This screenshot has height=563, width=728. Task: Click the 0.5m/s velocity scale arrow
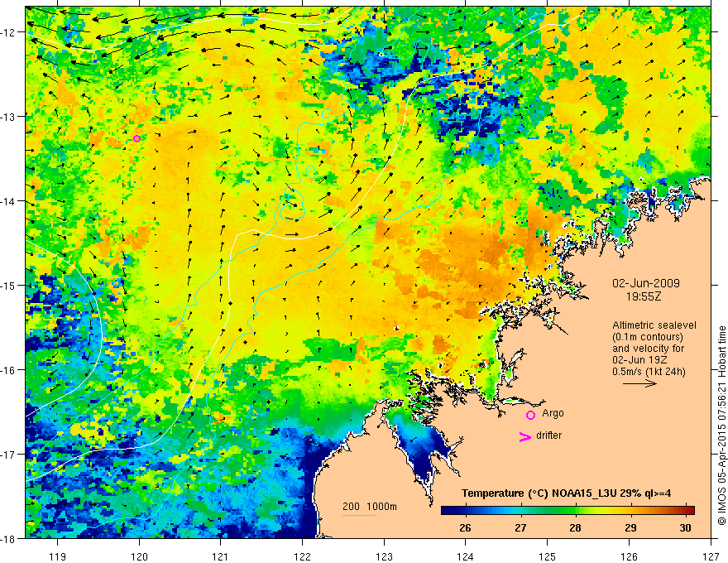coord(639,383)
